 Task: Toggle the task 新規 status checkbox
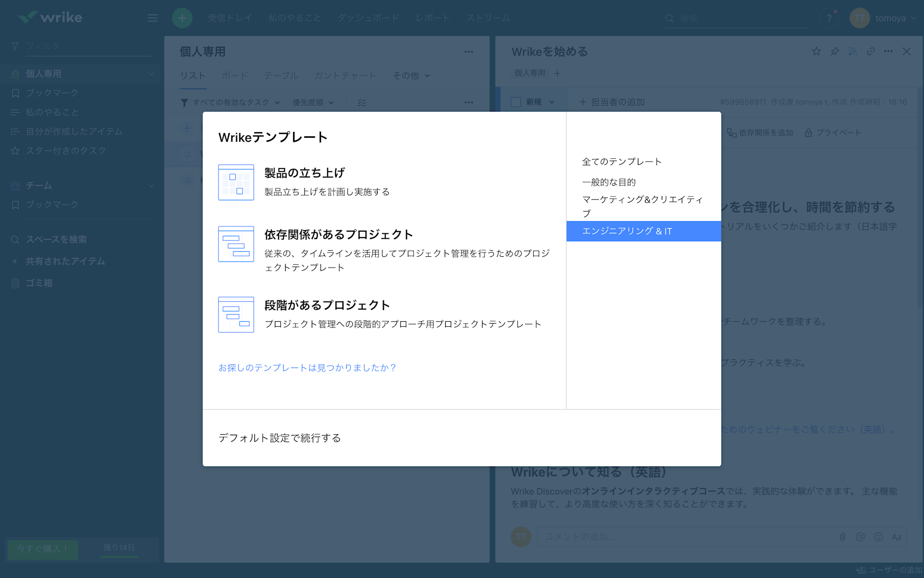click(x=516, y=102)
